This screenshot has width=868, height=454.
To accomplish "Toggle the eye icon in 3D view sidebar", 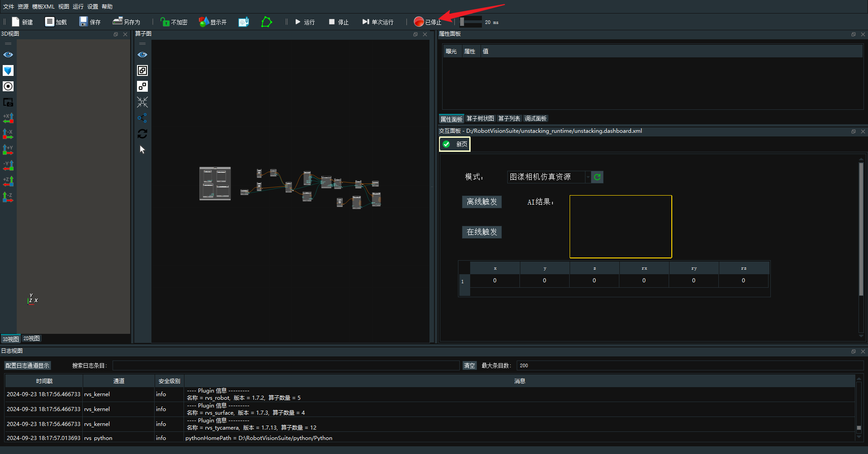I will [8, 55].
